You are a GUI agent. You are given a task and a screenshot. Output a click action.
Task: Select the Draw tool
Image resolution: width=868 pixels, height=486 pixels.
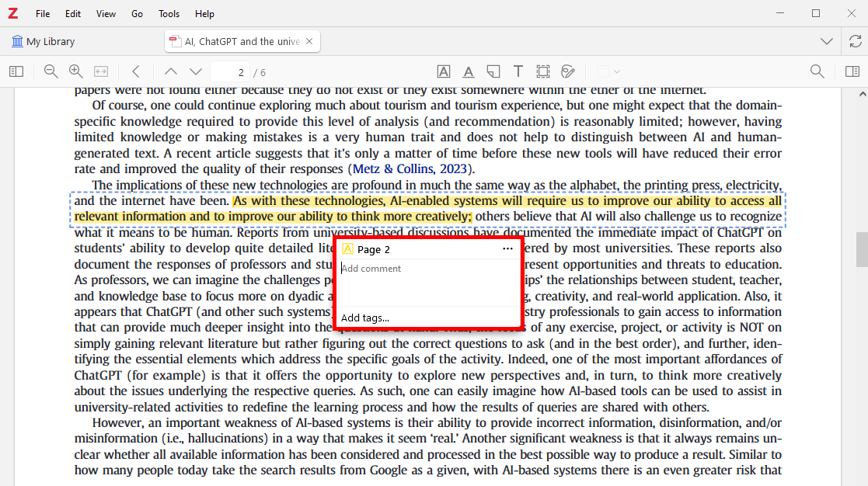click(x=568, y=71)
